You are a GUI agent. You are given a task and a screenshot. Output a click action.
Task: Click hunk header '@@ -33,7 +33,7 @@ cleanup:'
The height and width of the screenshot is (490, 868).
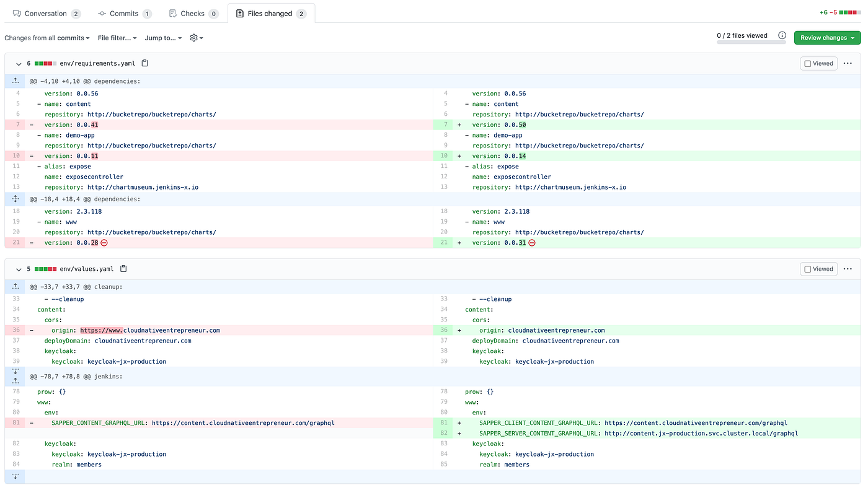pyautogui.click(x=76, y=287)
